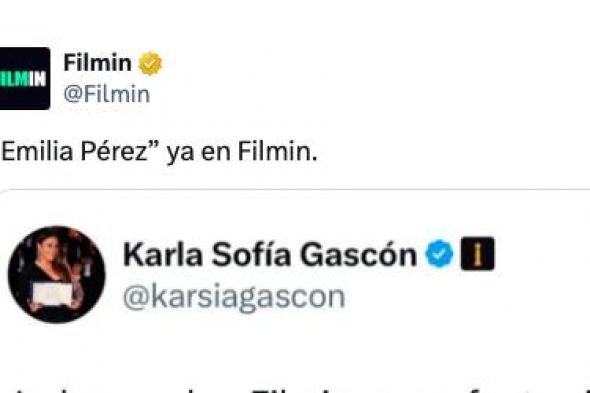Screen dimensions: 590x393
Task: Visit the @Filmin handle
Action: point(106,94)
